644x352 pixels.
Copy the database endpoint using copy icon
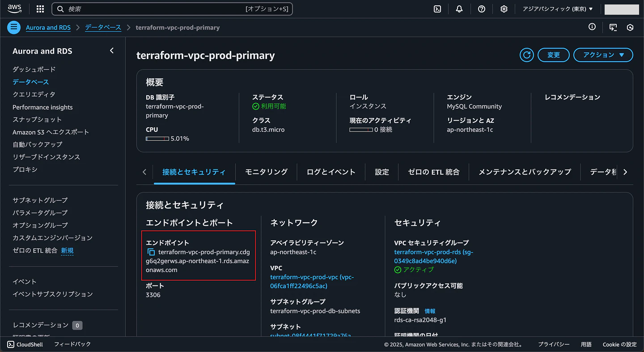[152, 251]
